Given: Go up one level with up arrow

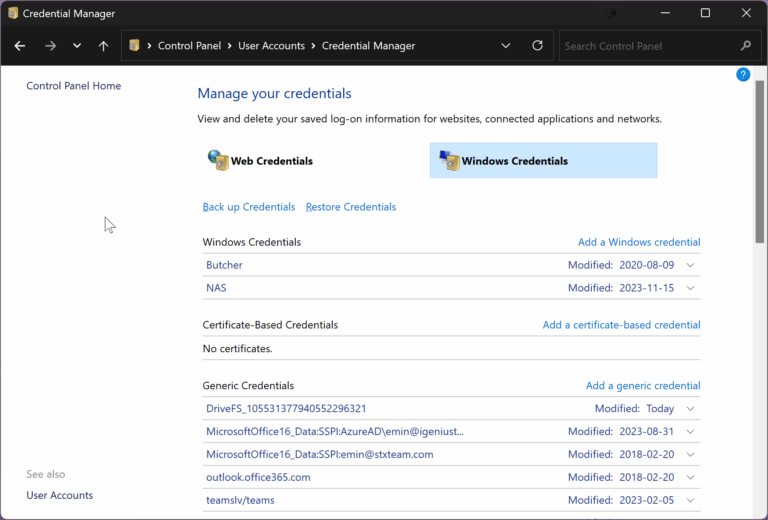Looking at the screenshot, I should coord(103,46).
